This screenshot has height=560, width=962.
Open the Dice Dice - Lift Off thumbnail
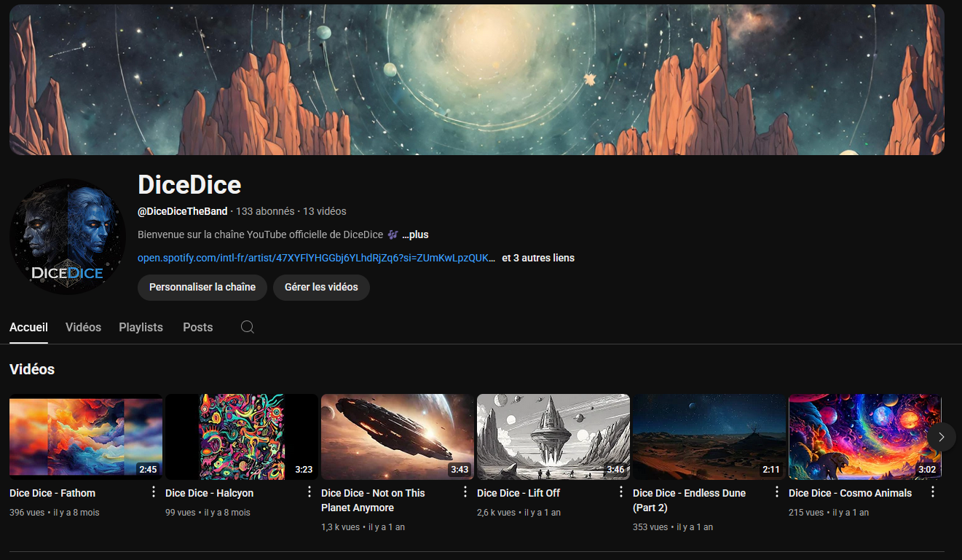coord(553,436)
